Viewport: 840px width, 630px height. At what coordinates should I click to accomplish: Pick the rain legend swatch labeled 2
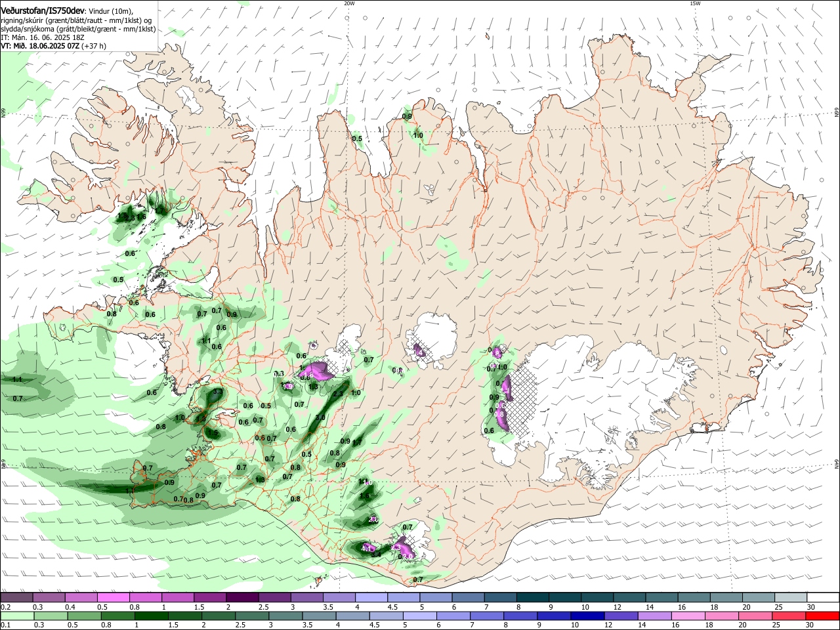click(219, 616)
